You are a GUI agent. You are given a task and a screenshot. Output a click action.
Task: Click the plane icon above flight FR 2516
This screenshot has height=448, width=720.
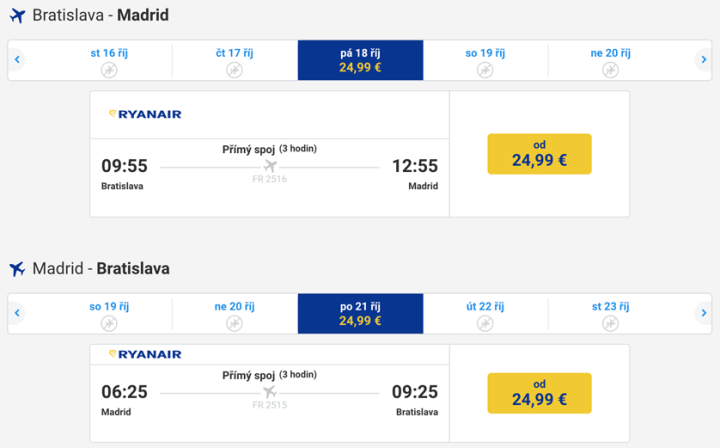tap(270, 166)
